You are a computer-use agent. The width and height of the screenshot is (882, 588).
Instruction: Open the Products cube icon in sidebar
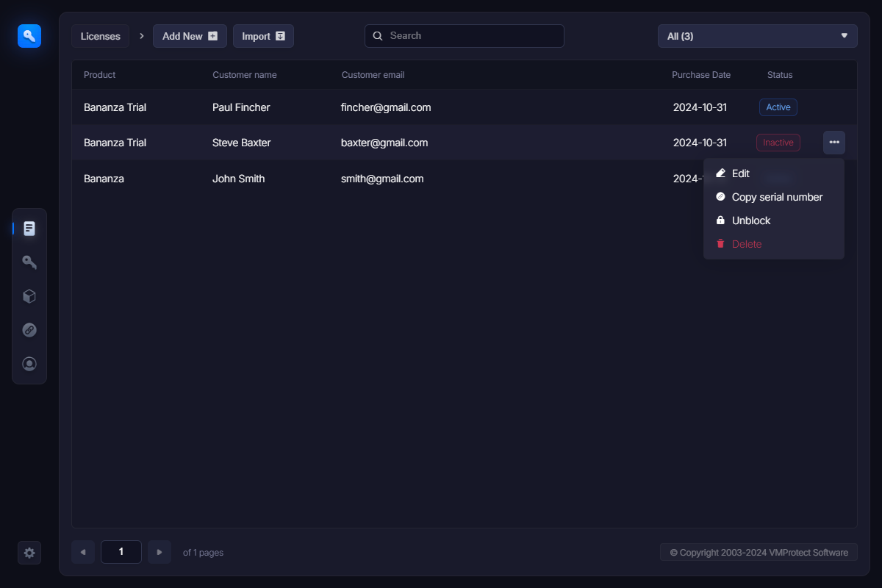coord(29,296)
